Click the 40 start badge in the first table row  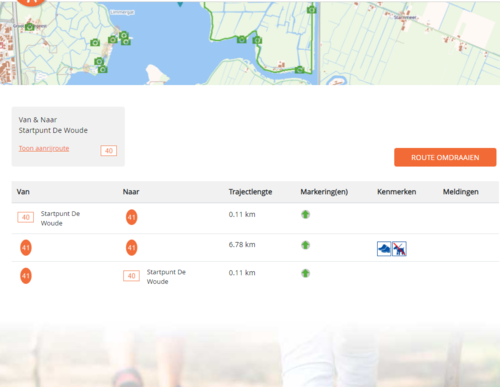pyautogui.click(x=26, y=217)
